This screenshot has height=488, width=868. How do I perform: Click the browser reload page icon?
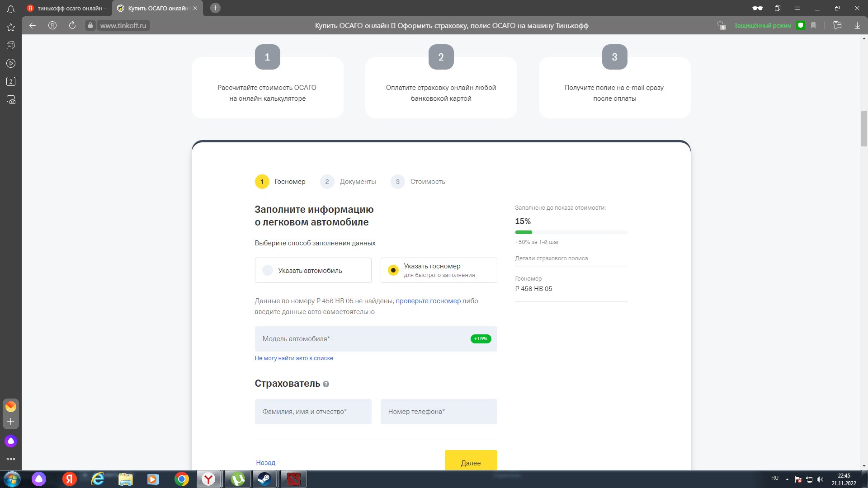[x=72, y=25]
